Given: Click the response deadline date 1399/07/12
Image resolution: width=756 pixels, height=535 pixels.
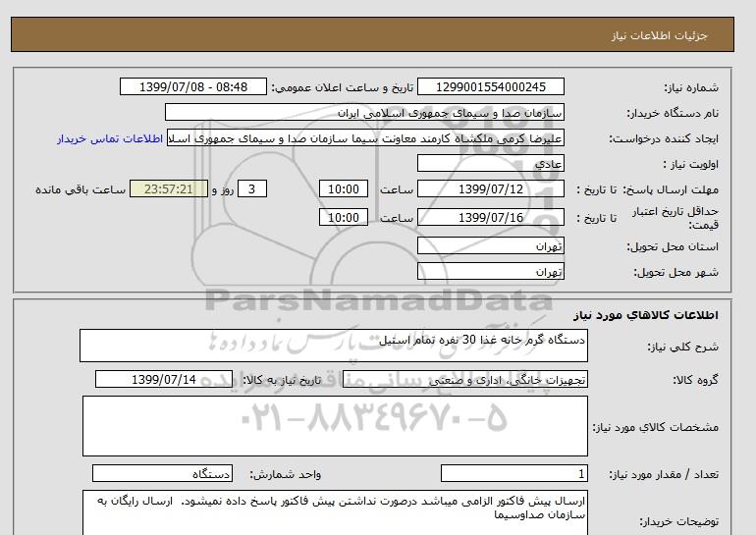Looking at the screenshot, I should pyautogui.click(x=490, y=188).
